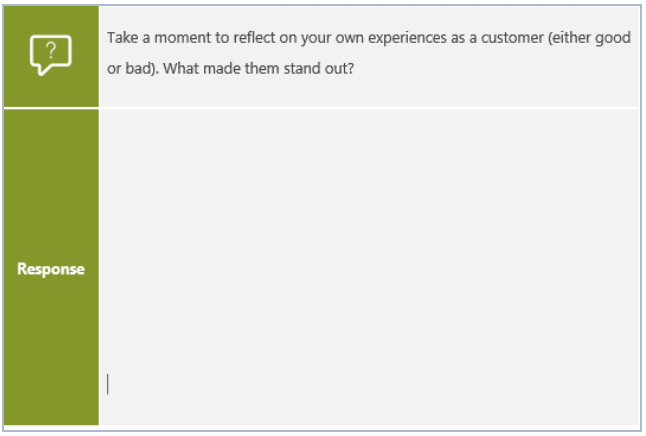Click the word 'Take' in the prompt
646x436 pixels.
pos(122,38)
